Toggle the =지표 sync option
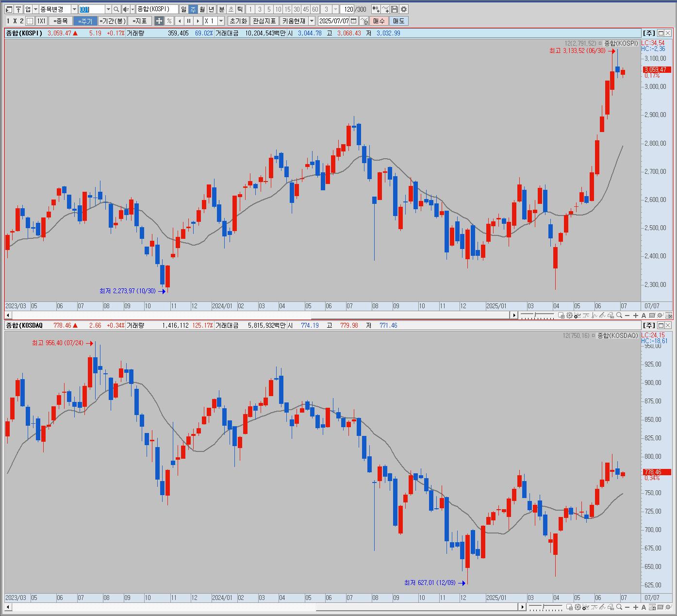677x616 pixels. point(140,21)
